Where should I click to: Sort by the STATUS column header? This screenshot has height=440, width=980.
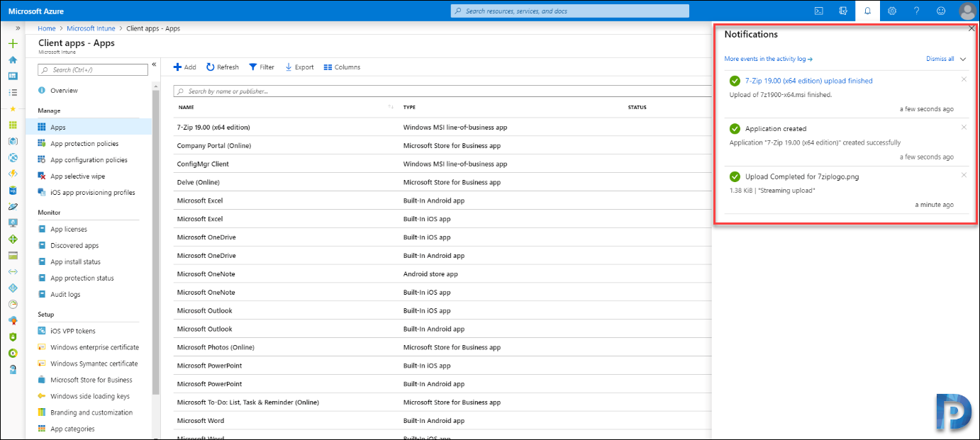coord(637,108)
